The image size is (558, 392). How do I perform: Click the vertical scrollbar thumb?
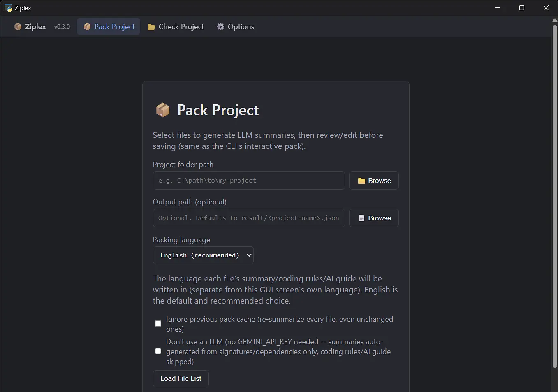[x=555, y=196]
